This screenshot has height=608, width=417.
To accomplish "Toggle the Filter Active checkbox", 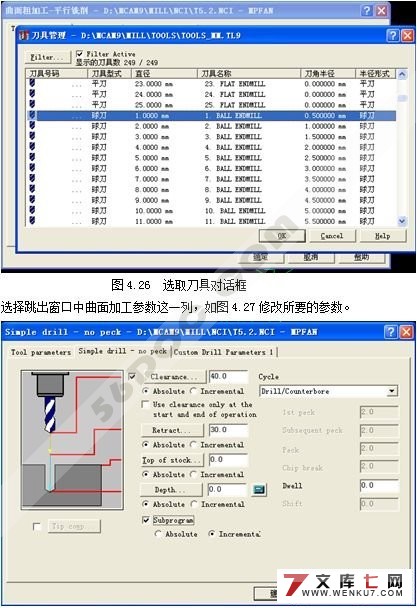I will [80, 54].
